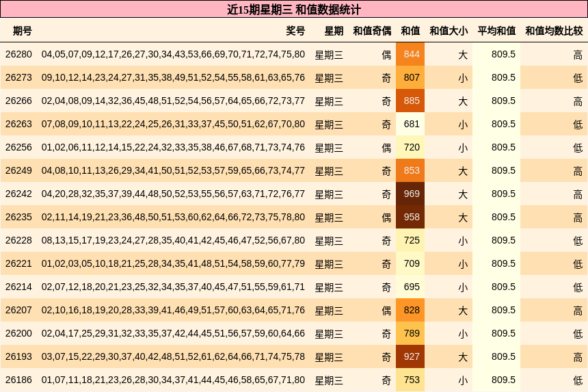Select issue number 26263
The image size is (588, 392).
(18, 124)
